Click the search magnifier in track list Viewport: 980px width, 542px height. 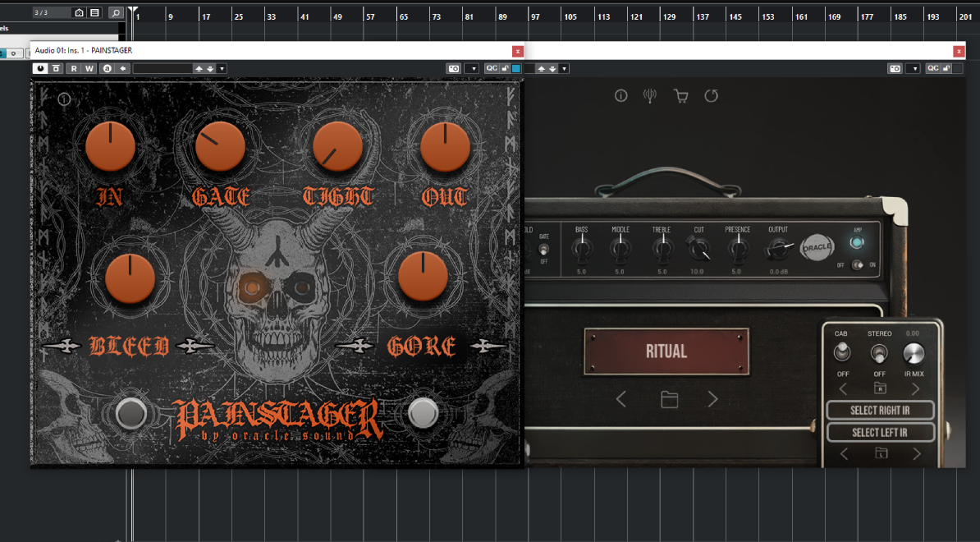tap(116, 13)
